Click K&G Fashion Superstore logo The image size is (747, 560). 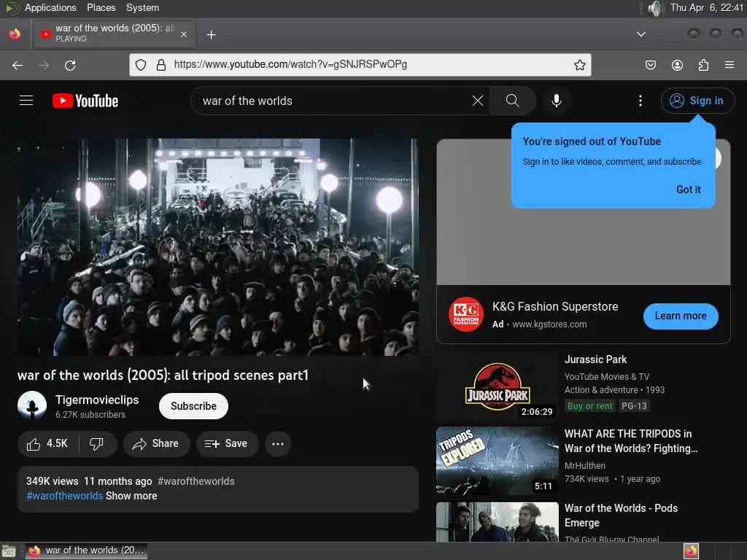tap(466, 314)
